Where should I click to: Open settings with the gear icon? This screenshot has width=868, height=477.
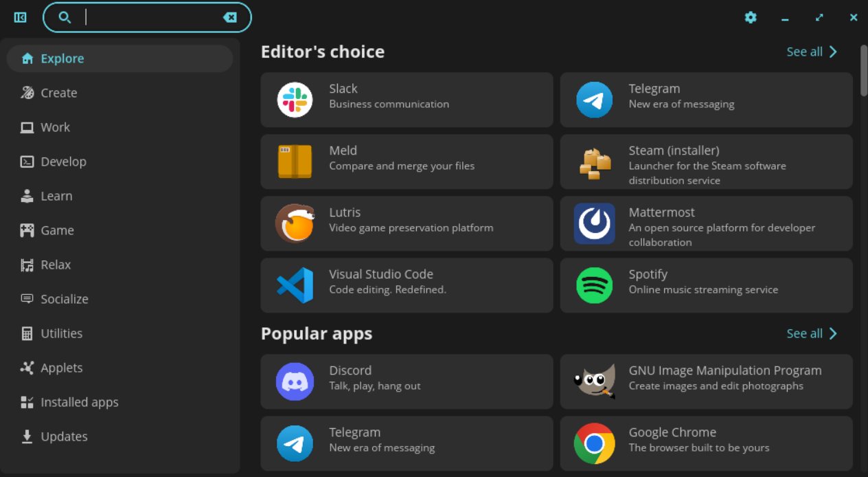(751, 17)
